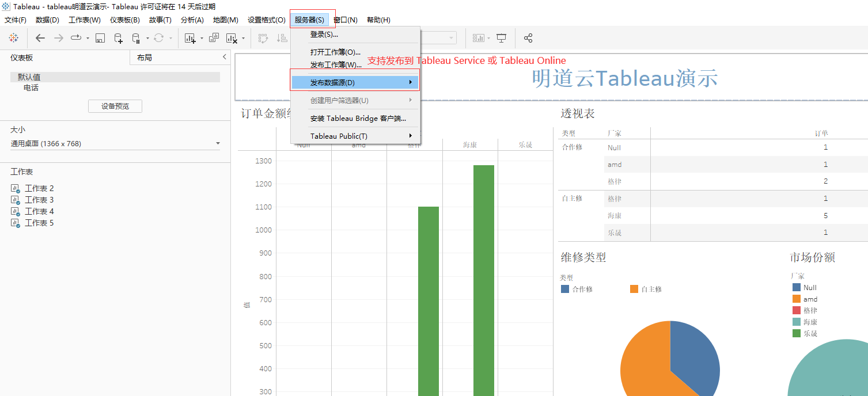Click the Tableau start page logo icon

[13, 38]
